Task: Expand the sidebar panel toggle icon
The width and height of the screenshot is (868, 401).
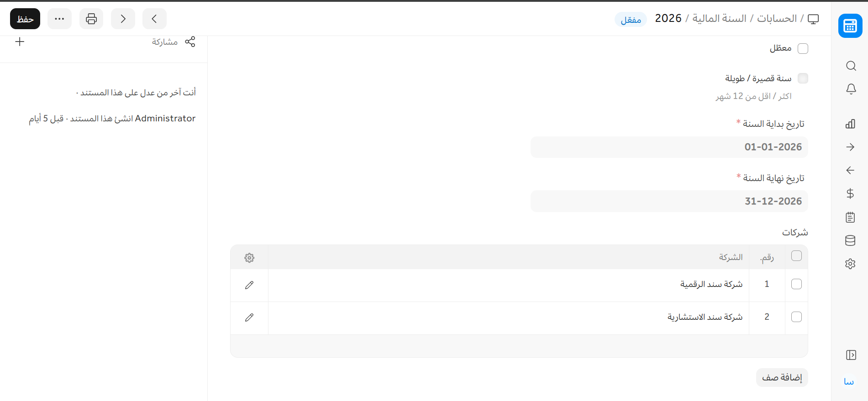Action: click(x=851, y=355)
